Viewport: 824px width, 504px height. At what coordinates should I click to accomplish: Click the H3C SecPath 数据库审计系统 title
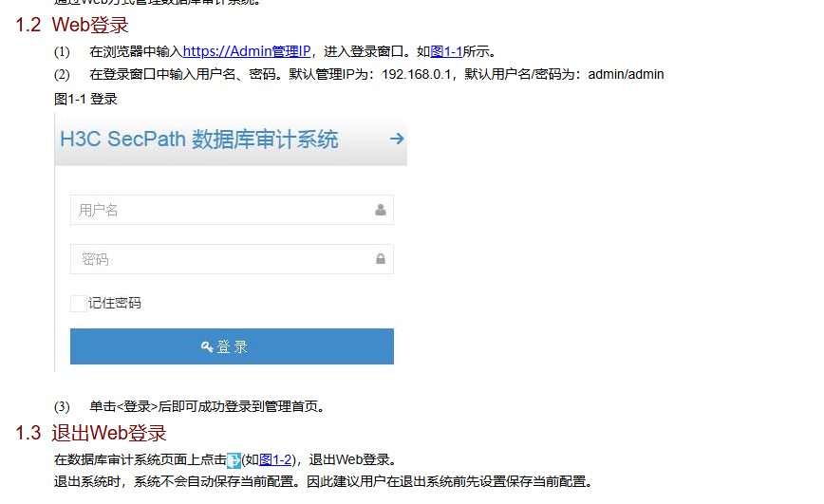point(198,140)
